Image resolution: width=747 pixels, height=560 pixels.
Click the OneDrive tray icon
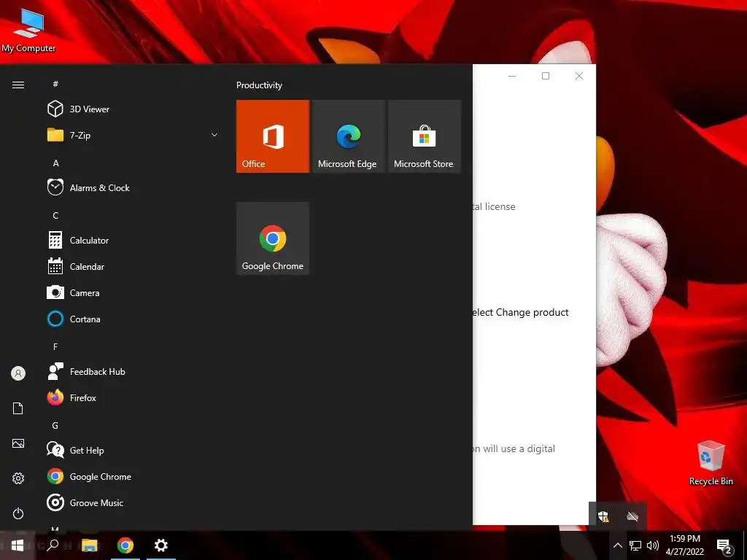pyautogui.click(x=632, y=516)
